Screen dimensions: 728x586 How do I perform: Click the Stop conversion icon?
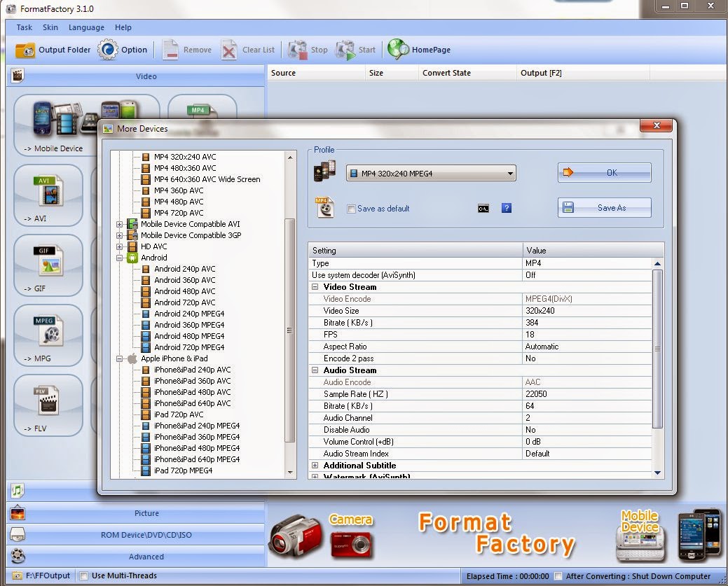point(297,50)
